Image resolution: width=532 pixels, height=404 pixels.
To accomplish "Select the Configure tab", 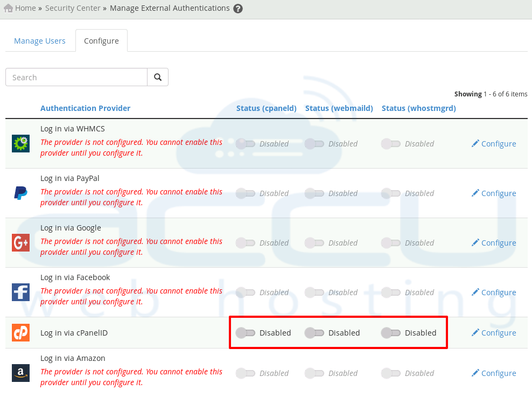I will pyautogui.click(x=101, y=41).
